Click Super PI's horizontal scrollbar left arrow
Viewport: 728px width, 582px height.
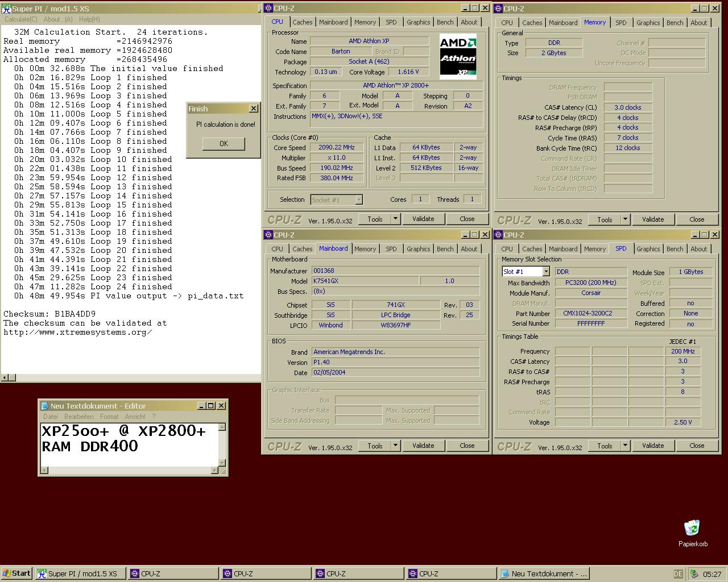[x=5, y=377]
